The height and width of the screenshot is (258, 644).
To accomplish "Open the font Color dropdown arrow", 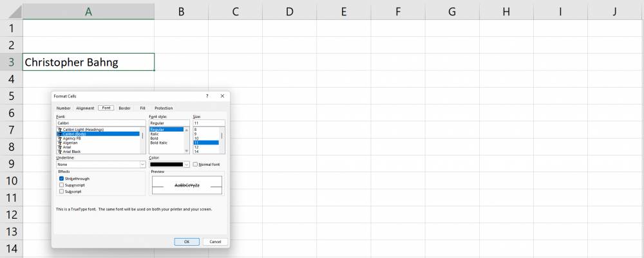I will coord(187,164).
